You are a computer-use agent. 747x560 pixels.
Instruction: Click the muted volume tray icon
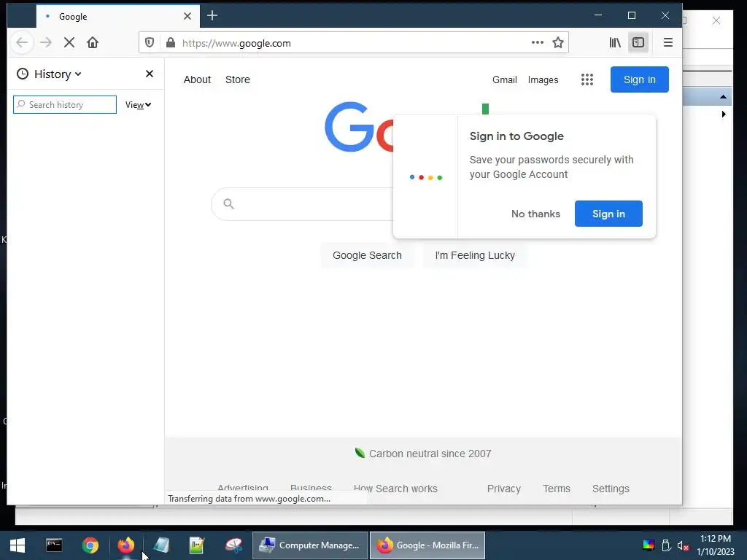pyautogui.click(x=683, y=545)
